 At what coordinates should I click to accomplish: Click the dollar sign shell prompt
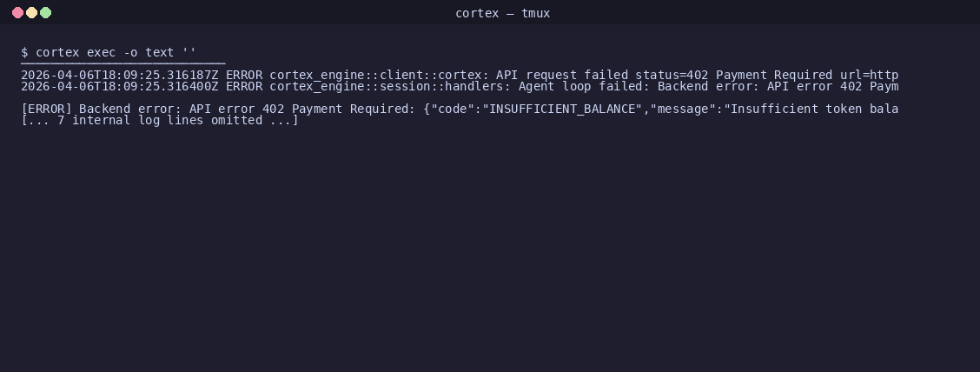pyautogui.click(x=24, y=52)
